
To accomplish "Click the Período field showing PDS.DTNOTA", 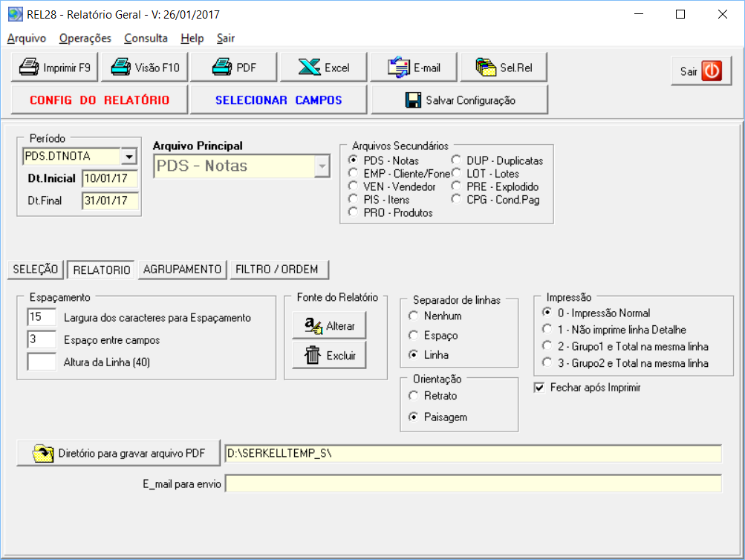I will tap(72, 156).
